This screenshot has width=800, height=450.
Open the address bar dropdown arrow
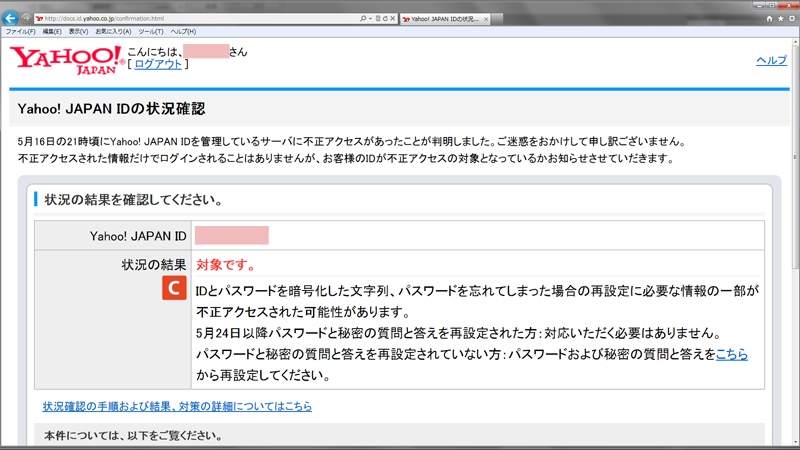click(x=370, y=18)
